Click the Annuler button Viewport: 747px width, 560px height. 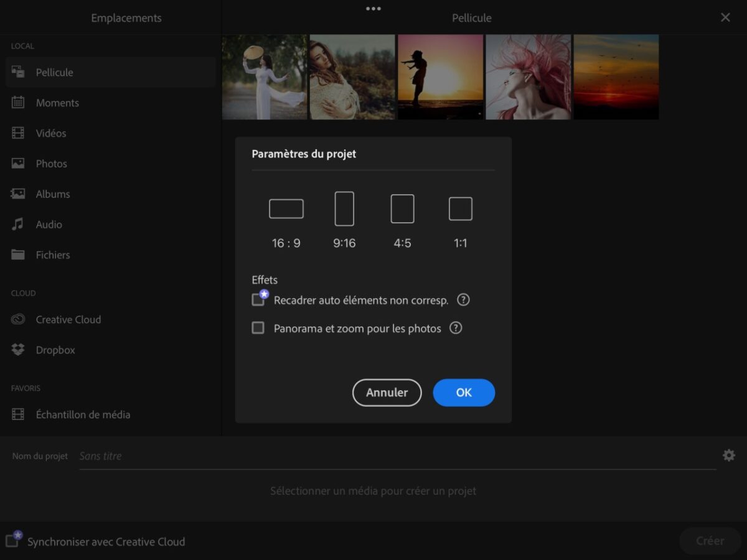click(387, 393)
